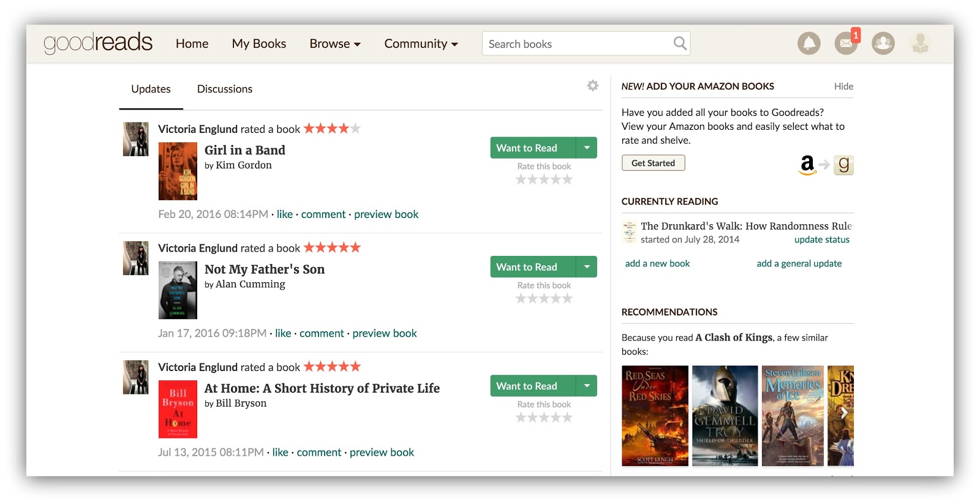Viewport: 980px width, 504px height.
Task: Click next arrow on recommendations carousel
Action: (844, 413)
